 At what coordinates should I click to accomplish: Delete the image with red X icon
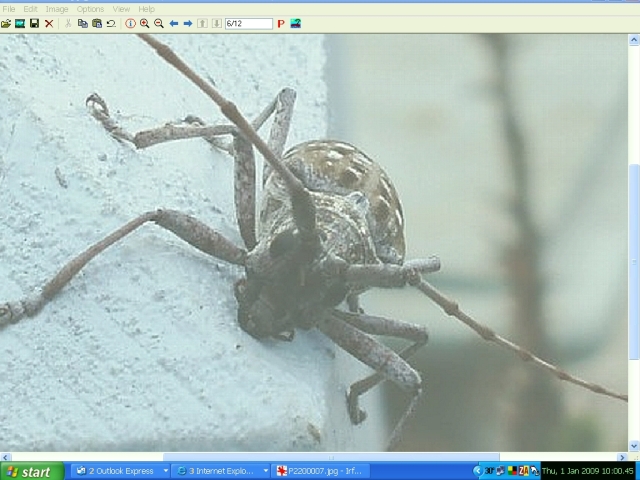(x=48, y=23)
